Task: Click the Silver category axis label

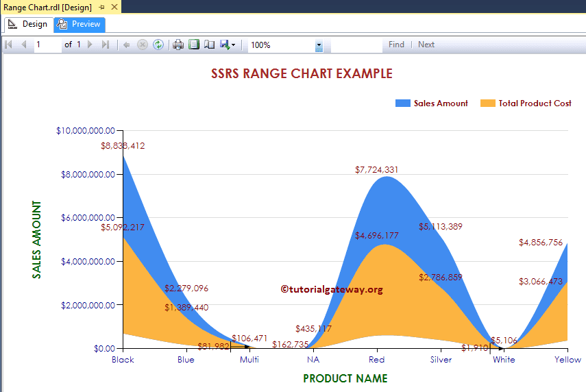Action: 441,360
